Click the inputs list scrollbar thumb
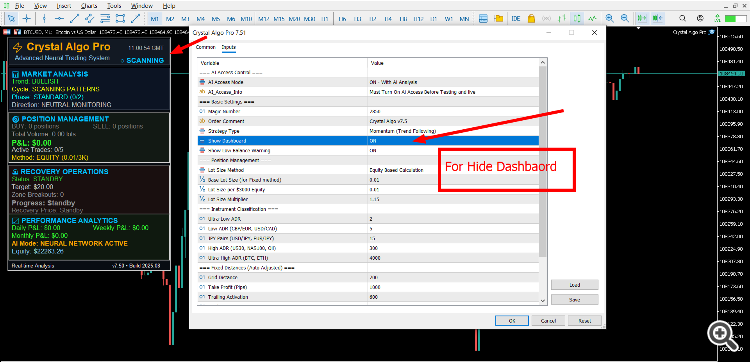This screenshot has height=362, width=750. point(542,162)
